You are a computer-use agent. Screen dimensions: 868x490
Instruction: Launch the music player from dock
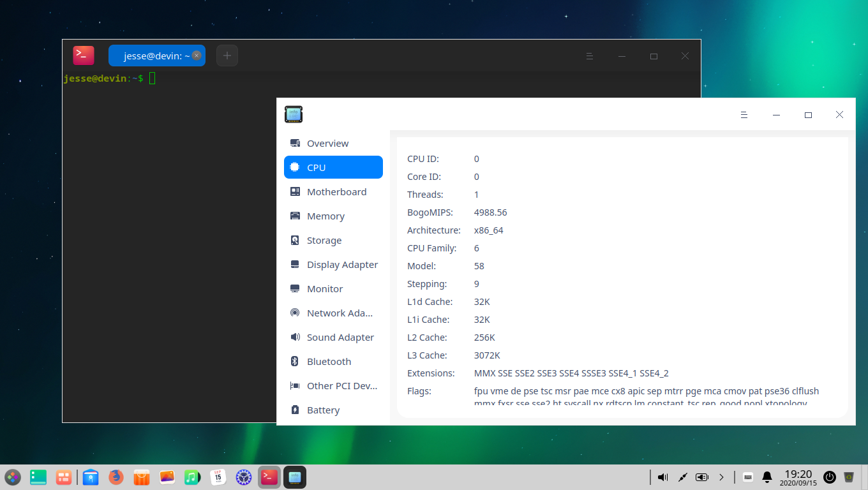click(x=193, y=477)
